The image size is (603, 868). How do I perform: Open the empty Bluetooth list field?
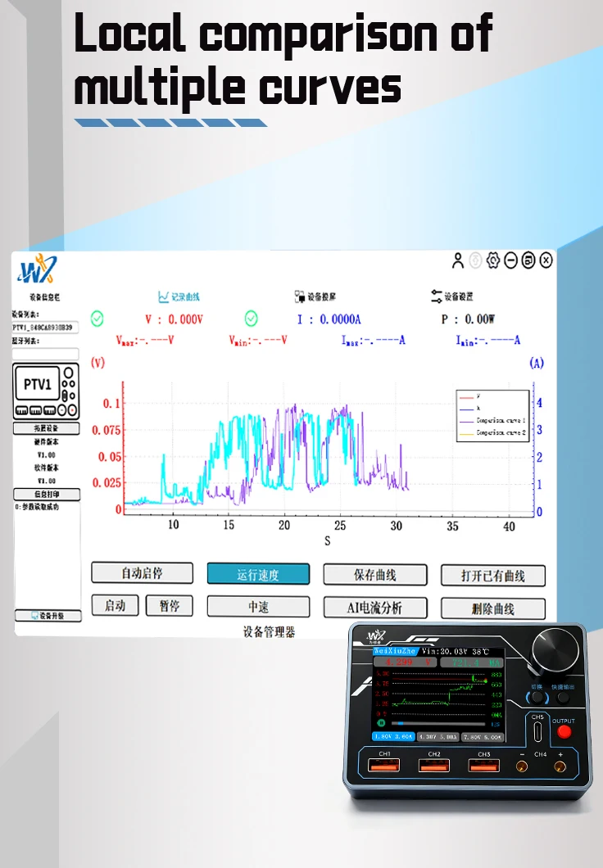point(45,354)
